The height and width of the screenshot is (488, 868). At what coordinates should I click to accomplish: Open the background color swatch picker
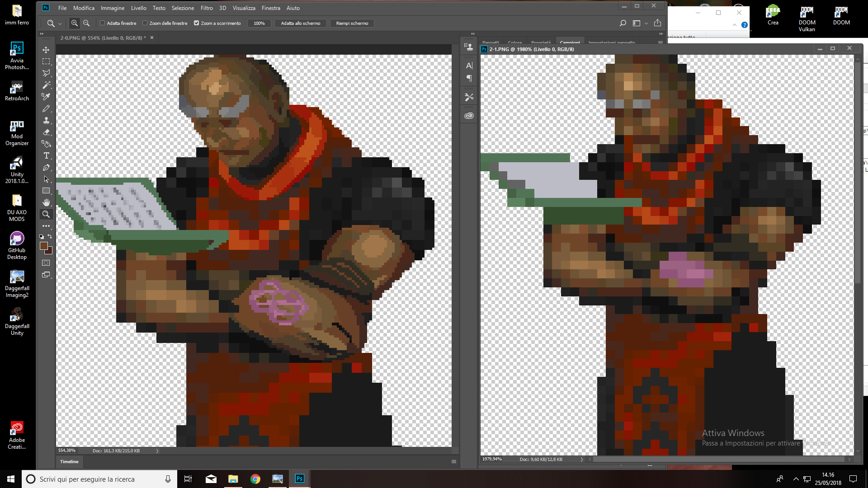(x=50, y=251)
